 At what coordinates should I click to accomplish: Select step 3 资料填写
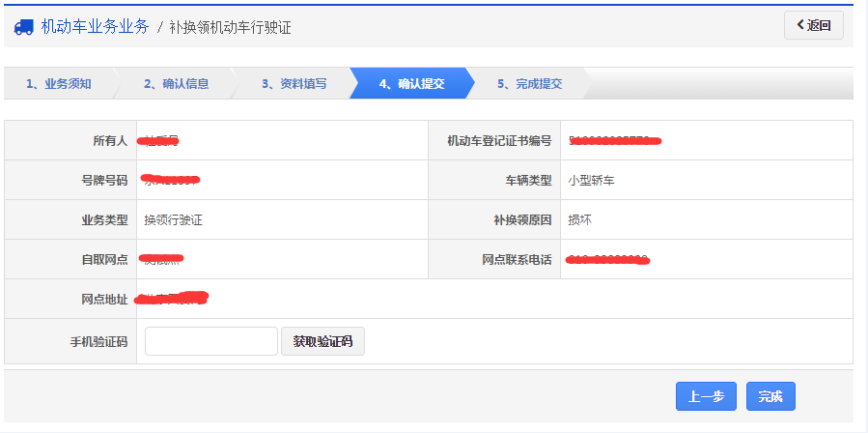tap(294, 83)
